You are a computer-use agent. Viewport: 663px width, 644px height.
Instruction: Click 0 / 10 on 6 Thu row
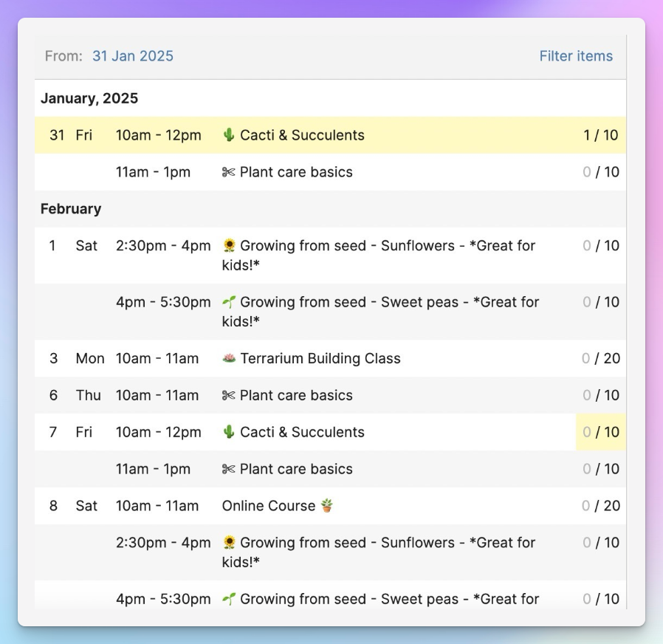click(600, 395)
